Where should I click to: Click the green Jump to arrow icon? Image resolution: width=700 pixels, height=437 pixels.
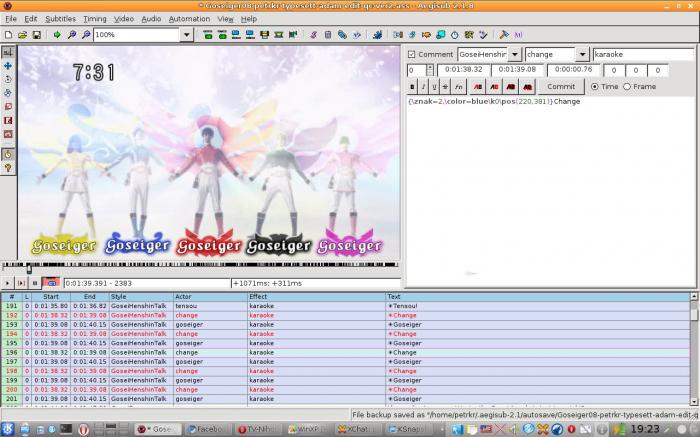[57, 35]
